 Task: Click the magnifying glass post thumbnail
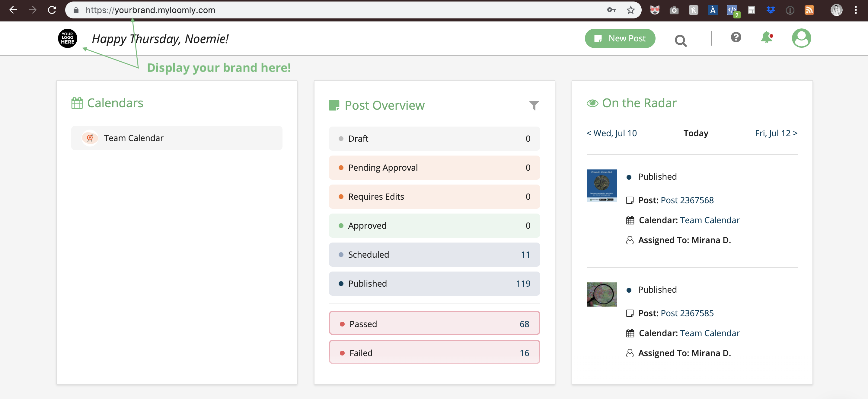click(601, 294)
